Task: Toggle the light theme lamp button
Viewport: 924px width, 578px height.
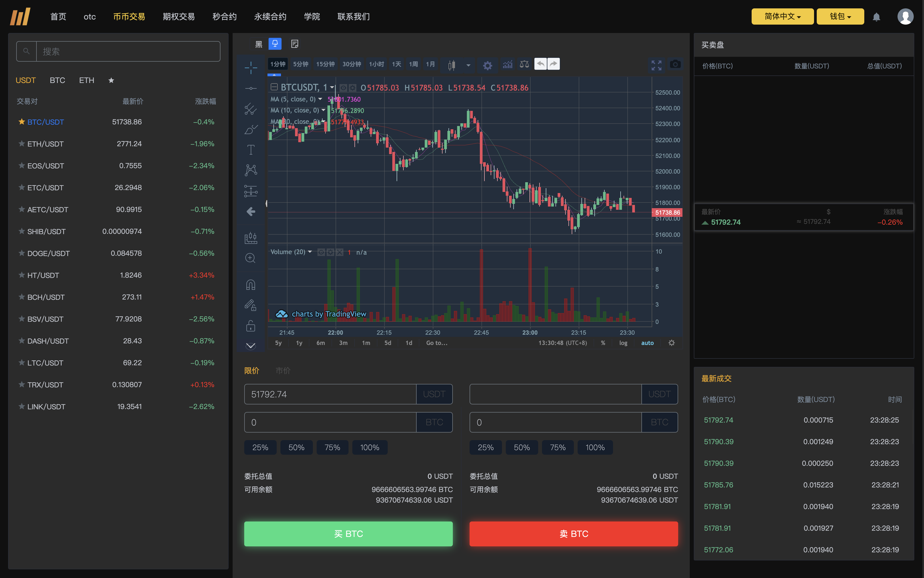Action: (x=275, y=44)
